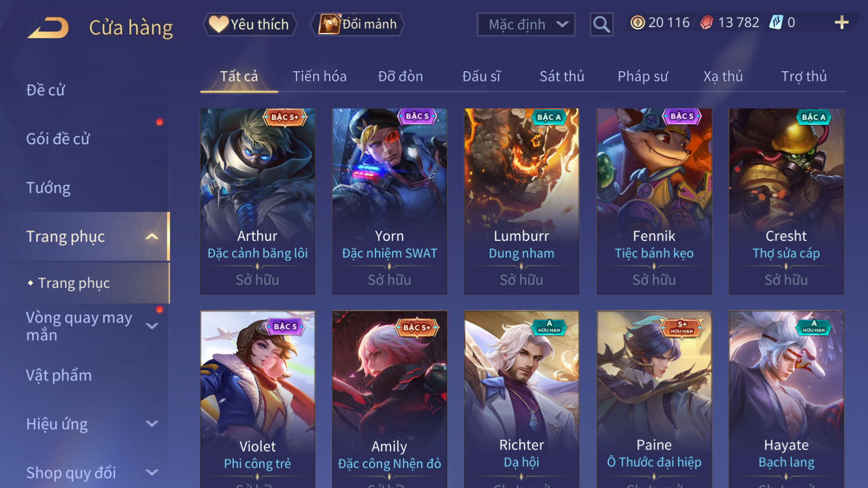Select the Arthur Đặc cảnh băng lôi skin
Viewport: 868px width, 488px height.
coord(258,201)
